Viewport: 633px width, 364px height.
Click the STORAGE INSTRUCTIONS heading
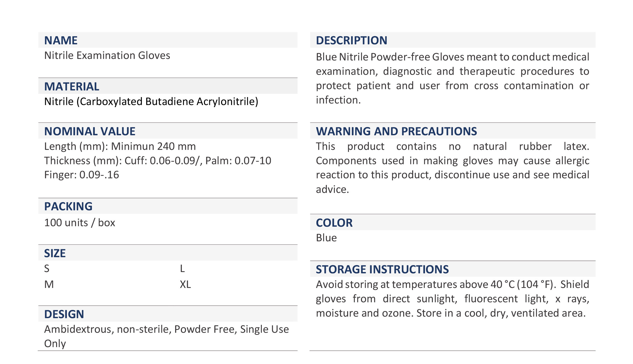coord(382,269)
